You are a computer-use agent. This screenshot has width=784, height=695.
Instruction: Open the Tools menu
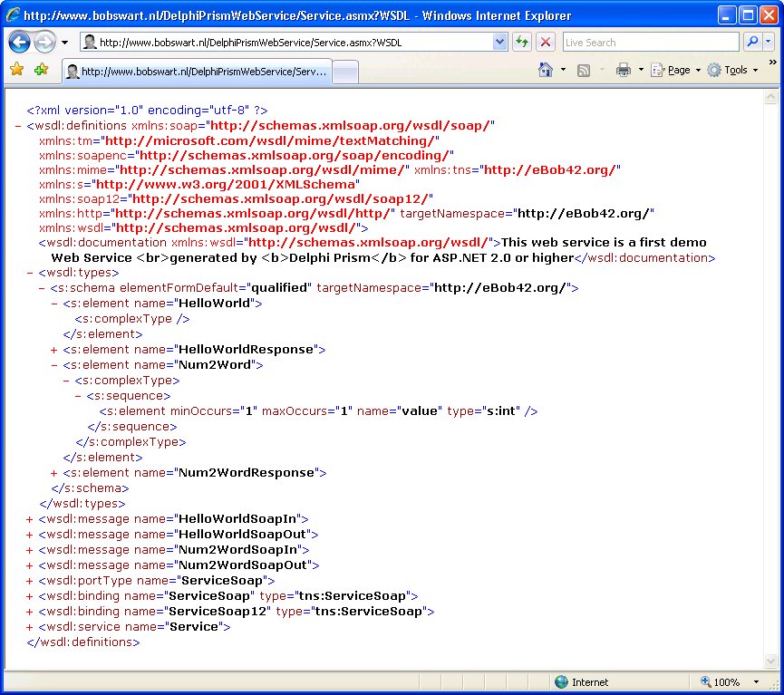tap(732, 69)
